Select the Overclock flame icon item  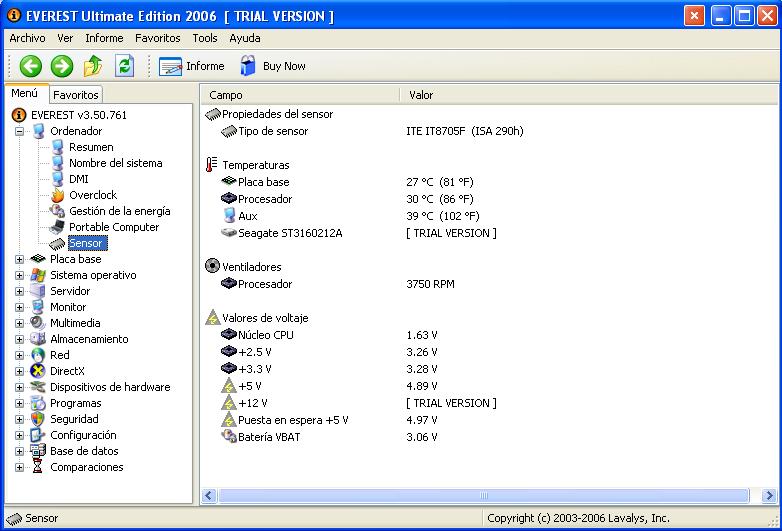tap(92, 195)
